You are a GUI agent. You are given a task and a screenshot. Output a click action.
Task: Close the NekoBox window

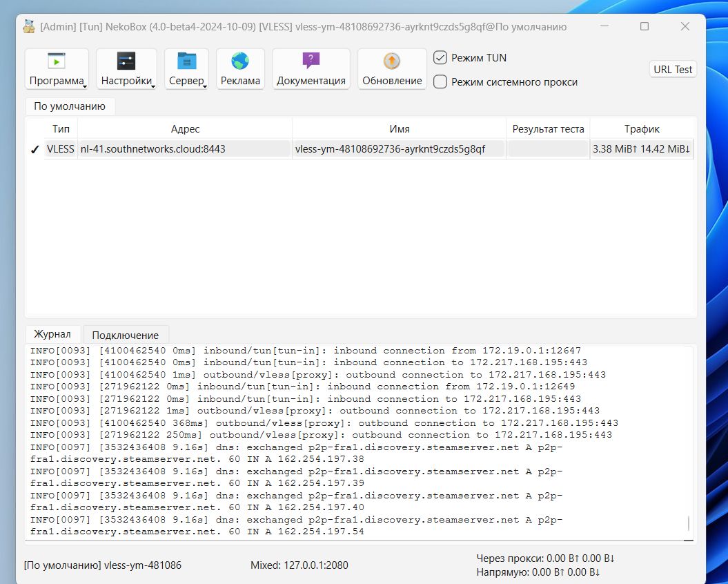pos(685,26)
